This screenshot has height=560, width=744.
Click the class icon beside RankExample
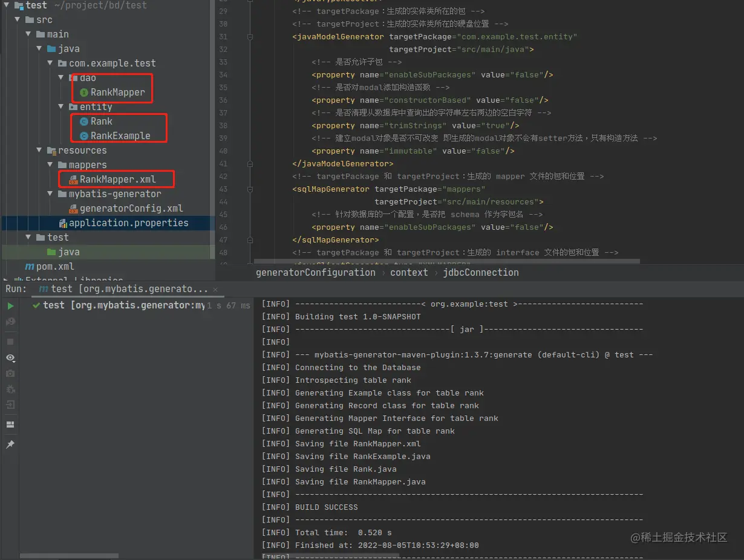click(x=84, y=136)
